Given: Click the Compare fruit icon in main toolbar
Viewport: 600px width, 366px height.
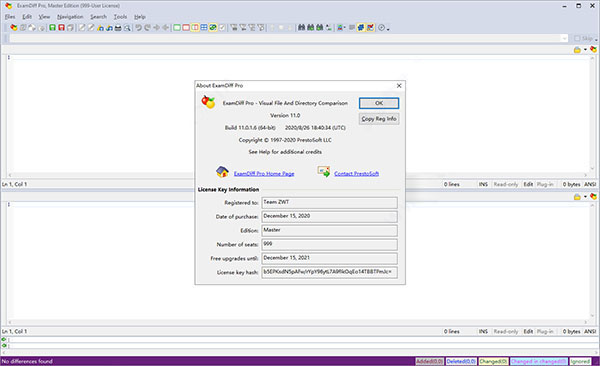Looking at the screenshot, I should (14, 28).
